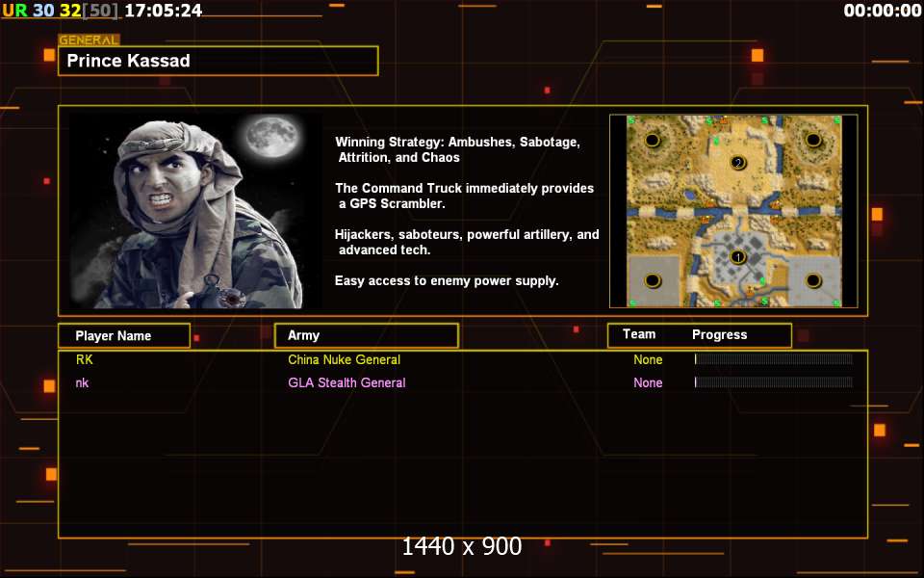Click the Player Name column header

pyautogui.click(x=124, y=335)
